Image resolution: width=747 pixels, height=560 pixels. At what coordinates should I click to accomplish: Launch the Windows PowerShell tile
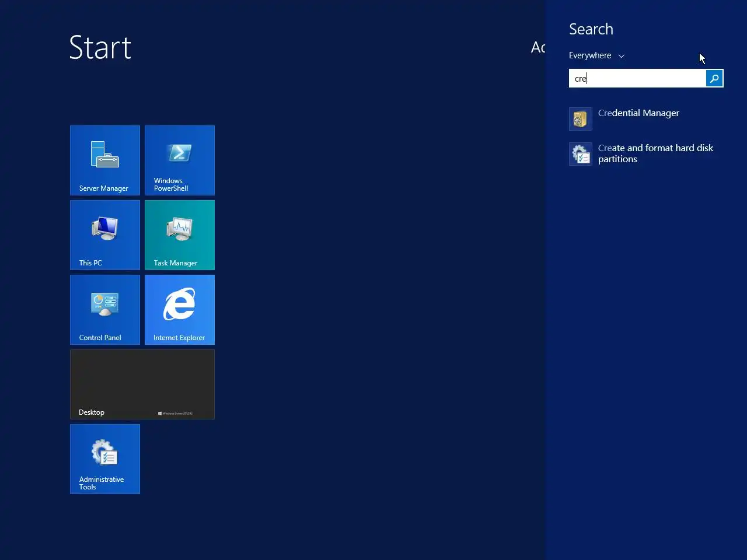point(180,160)
